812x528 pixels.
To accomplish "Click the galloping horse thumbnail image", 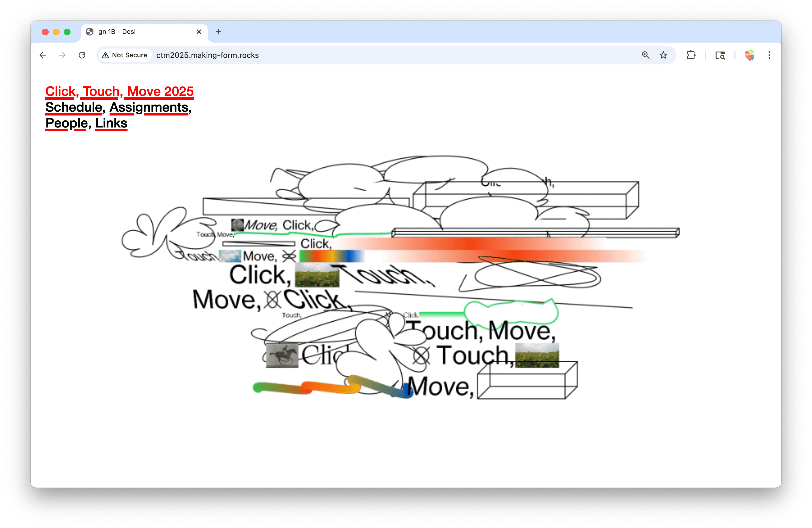I will tap(282, 355).
